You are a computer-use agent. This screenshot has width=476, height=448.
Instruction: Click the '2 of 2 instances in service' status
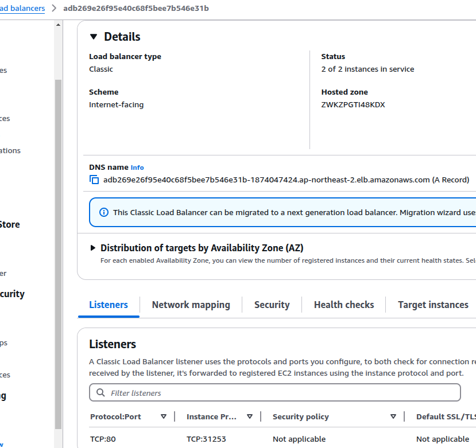pyautogui.click(x=367, y=69)
